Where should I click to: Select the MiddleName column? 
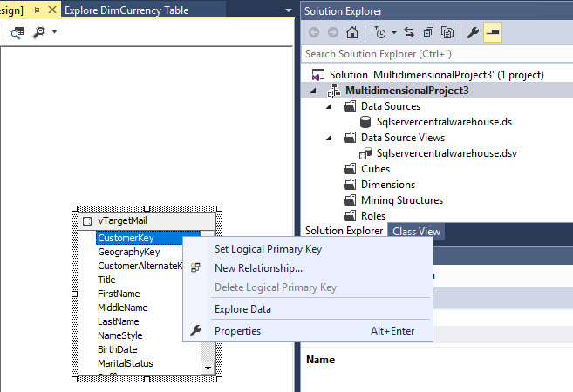(x=122, y=308)
